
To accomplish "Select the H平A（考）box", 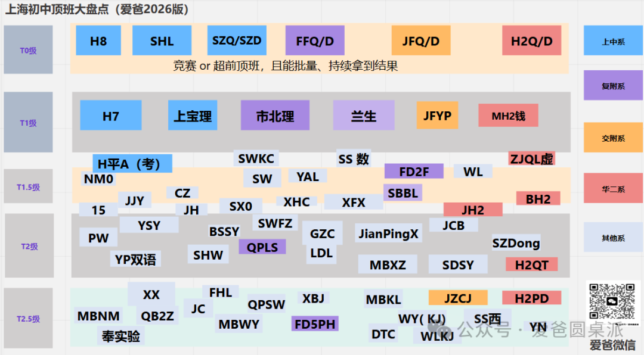I will 132,164.
